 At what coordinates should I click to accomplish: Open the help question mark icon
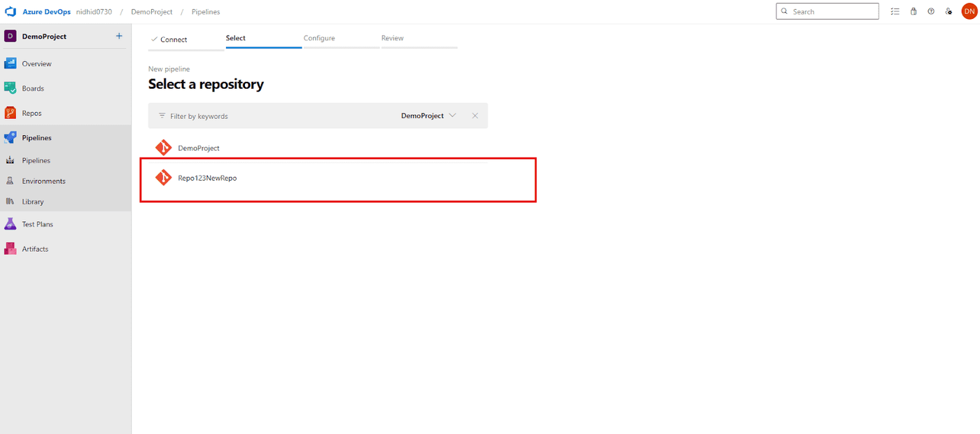click(931, 11)
